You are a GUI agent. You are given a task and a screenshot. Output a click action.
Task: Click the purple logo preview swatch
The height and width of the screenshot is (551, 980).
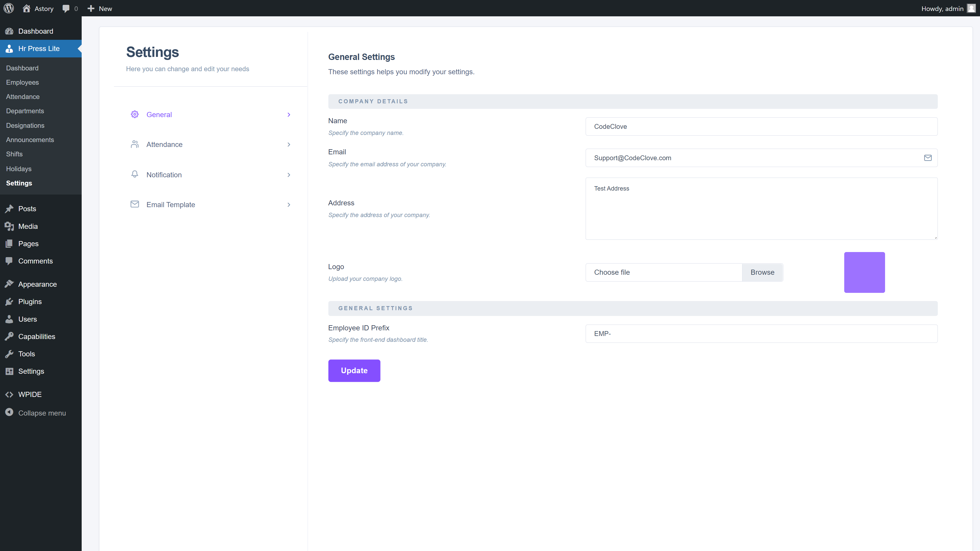pyautogui.click(x=864, y=272)
